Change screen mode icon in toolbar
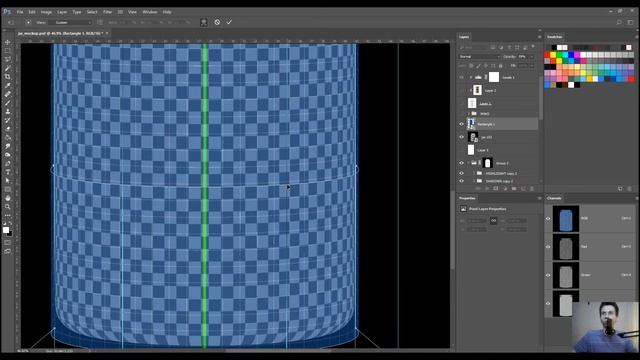The width and height of the screenshot is (640, 360). tap(7, 251)
